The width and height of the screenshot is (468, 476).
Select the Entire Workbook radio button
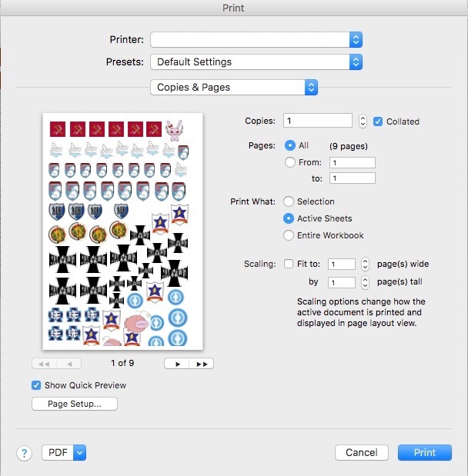coord(289,235)
